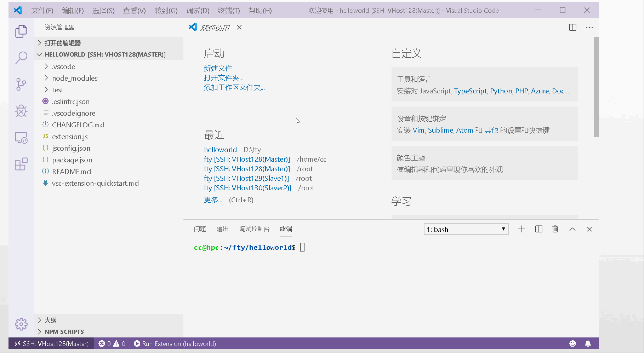The height and width of the screenshot is (353, 644).
Task: Open the Search view icon
Action: [21, 58]
